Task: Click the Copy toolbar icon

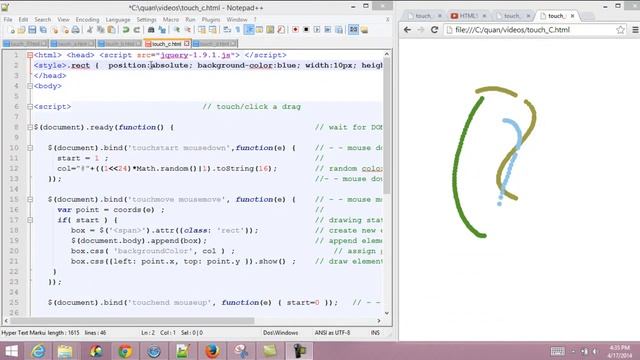Action: pyautogui.click(x=100, y=30)
